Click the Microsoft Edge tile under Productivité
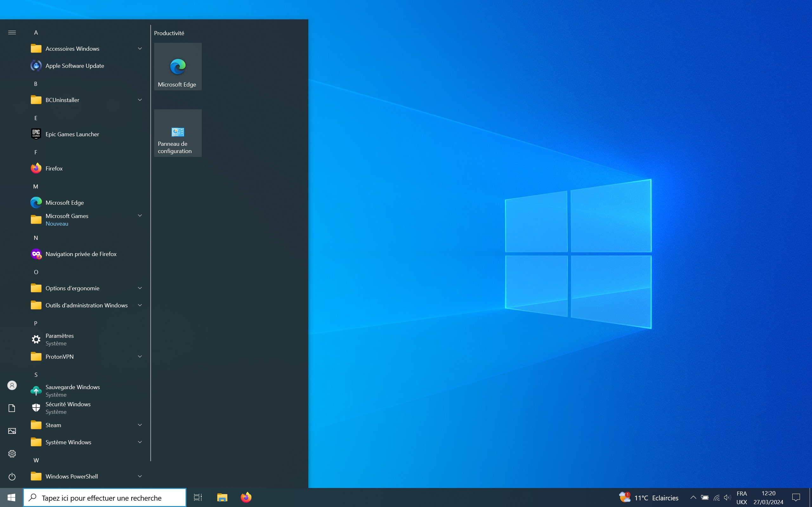 (x=178, y=67)
